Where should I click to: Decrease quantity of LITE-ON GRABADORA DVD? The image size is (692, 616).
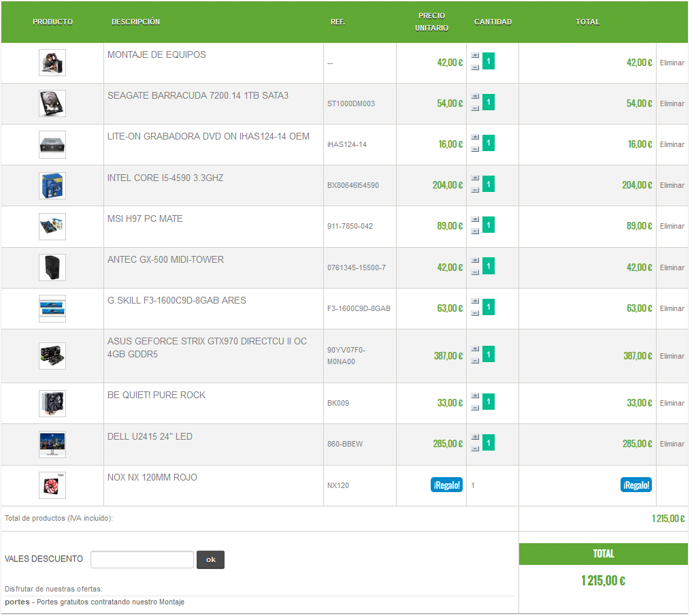point(476,150)
